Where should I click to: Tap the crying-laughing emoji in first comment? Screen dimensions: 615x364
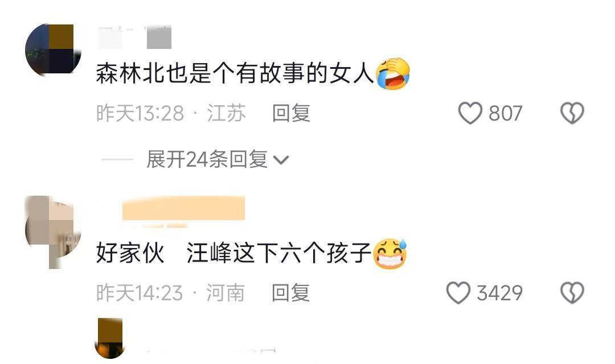(x=392, y=74)
